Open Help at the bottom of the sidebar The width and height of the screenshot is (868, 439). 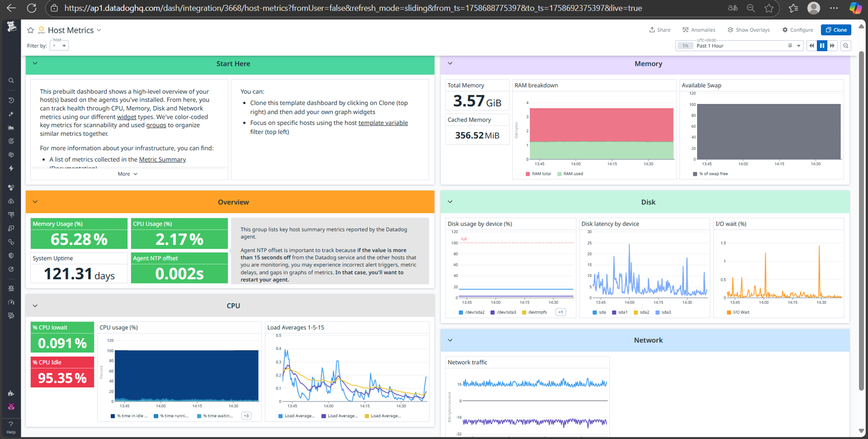(x=11, y=426)
